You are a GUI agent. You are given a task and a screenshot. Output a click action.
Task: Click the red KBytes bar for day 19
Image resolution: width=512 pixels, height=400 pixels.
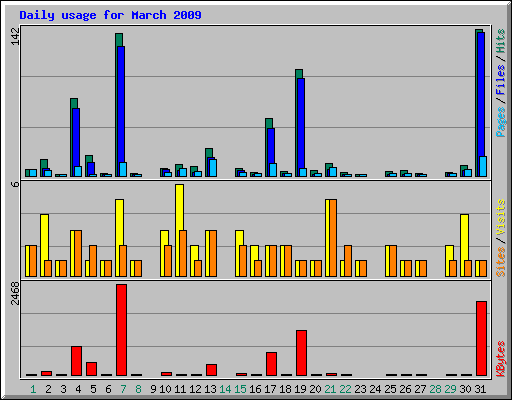pos(301,353)
